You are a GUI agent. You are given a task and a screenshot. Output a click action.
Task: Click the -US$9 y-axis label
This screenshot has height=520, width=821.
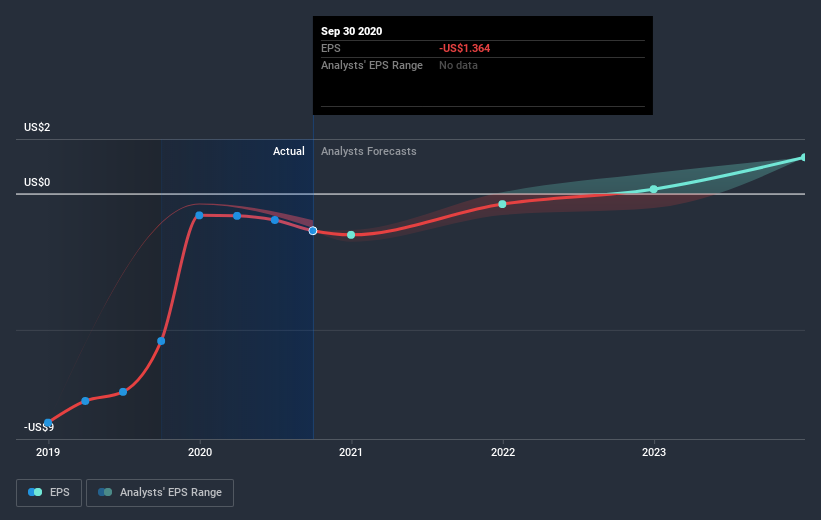(x=39, y=427)
